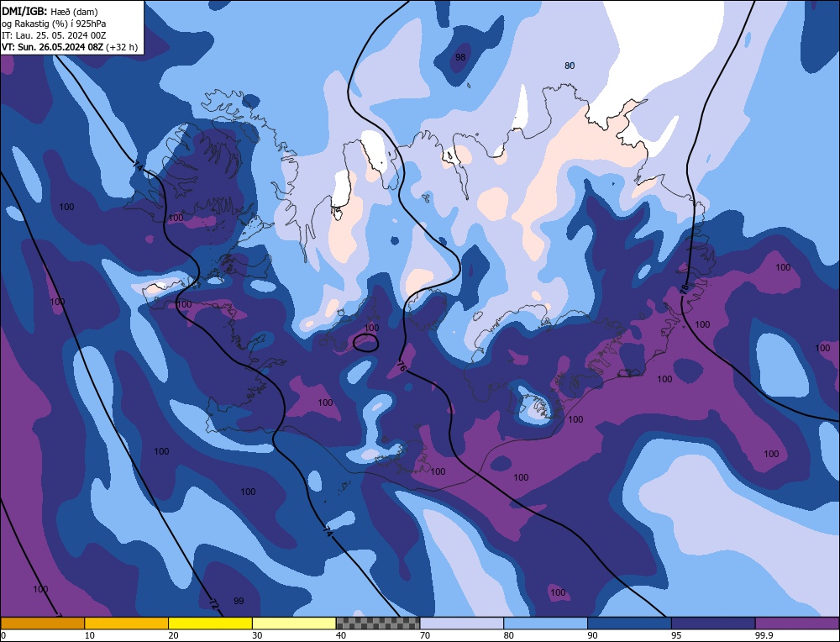The width and height of the screenshot is (840, 642).
Task: Click the forecast offset '(+32 h)'
Action: click(x=122, y=47)
